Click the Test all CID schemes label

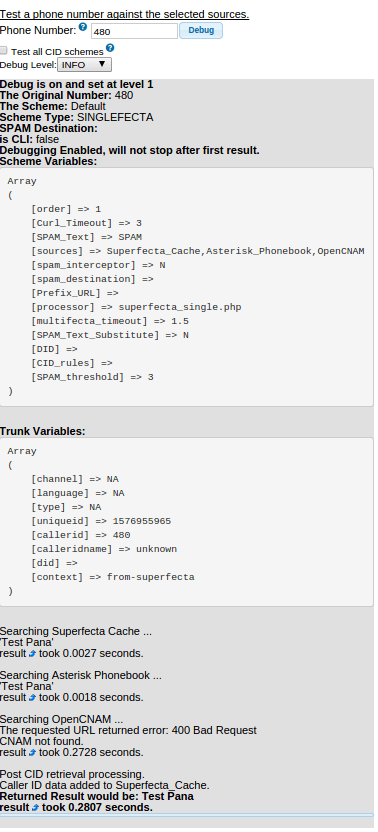point(57,52)
